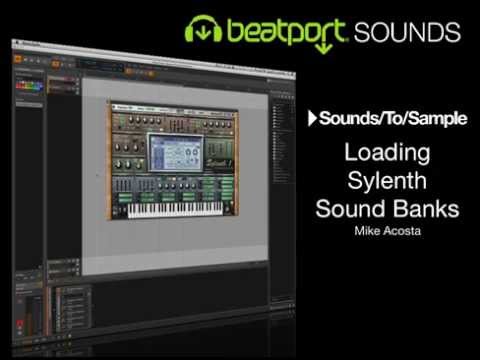Click the orange DAW logo icon top-left
The image size is (480, 360).
[x=17, y=58]
